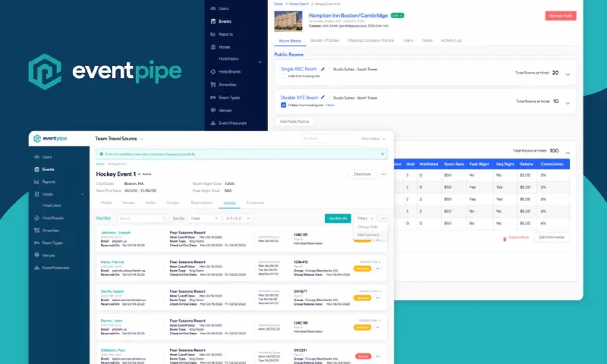Viewport: 607px width, 364px height.
Task: Open Venues icon in front sidebar
Action: (x=36, y=256)
